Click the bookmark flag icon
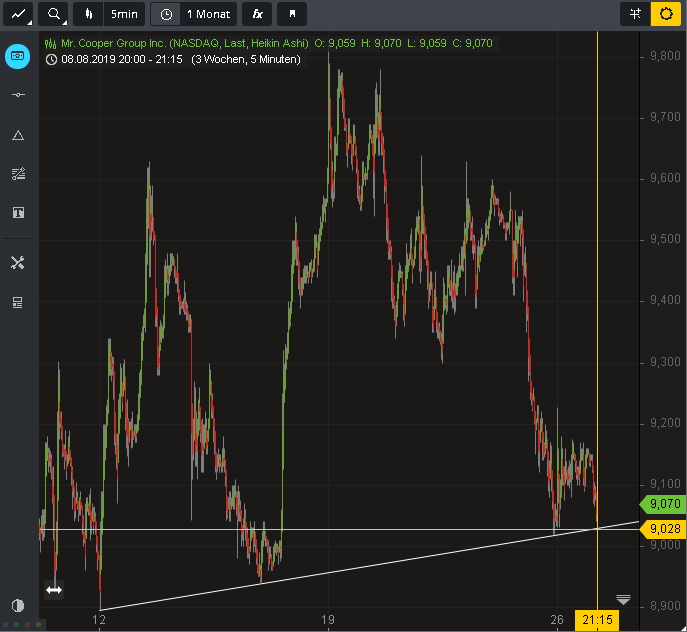Image resolution: width=687 pixels, height=632 pixels. pos(292,14)
